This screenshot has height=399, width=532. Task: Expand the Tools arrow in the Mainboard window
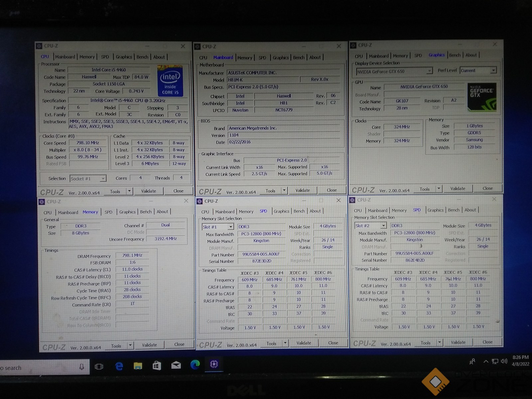[284, 191]
